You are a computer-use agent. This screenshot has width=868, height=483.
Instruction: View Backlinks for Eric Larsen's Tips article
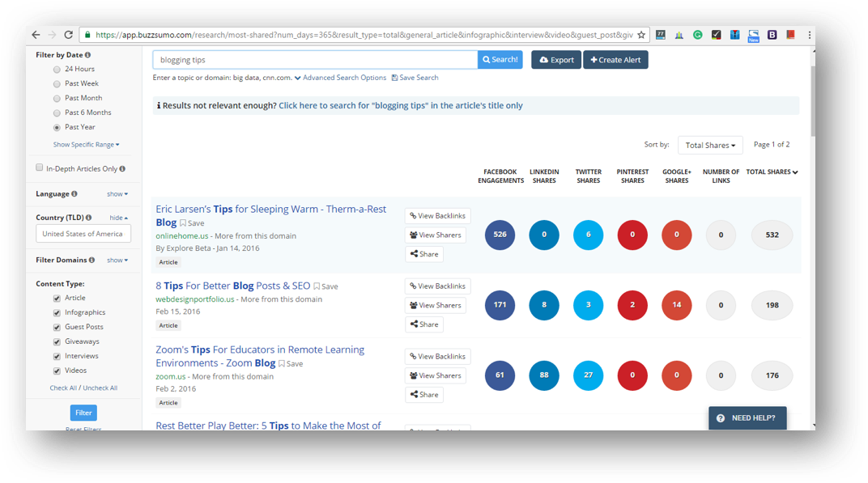(x=437, y=216)
